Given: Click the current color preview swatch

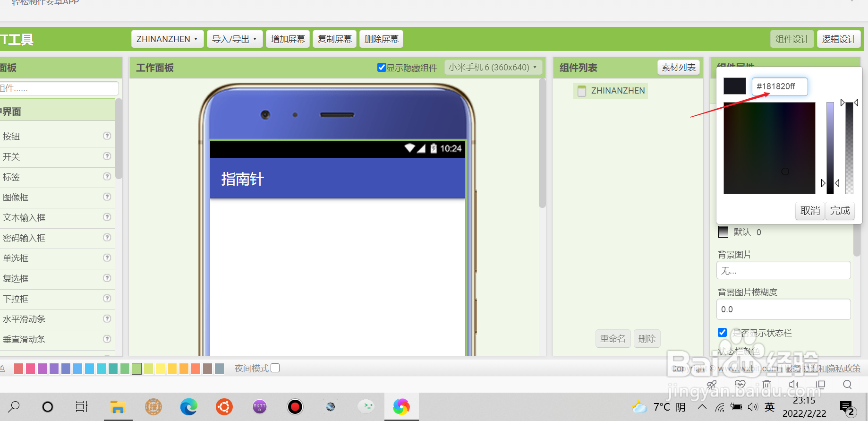Looking at the screenshot, I should (x=735, y=86).
